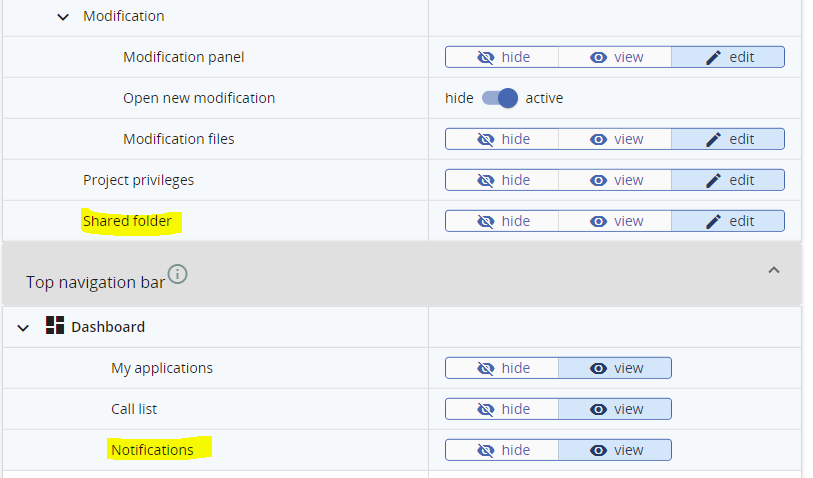Image resolution: width=813 pixels, height=478 pixels.
Task: Set Modification panel to hide
Action: tap(502, 57)
